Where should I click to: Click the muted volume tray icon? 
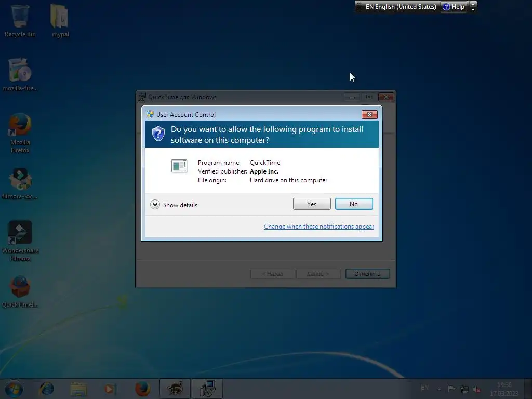(x=477, y=389)
